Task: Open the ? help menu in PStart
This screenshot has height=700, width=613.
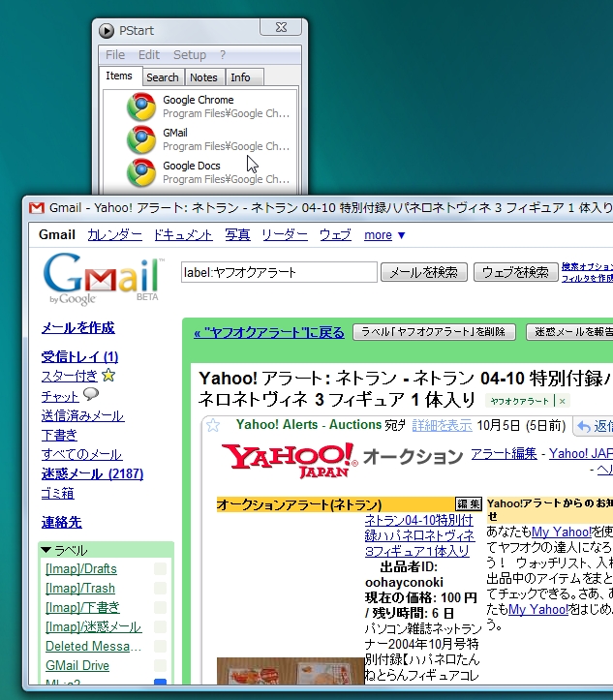Action: pos(223,54)
